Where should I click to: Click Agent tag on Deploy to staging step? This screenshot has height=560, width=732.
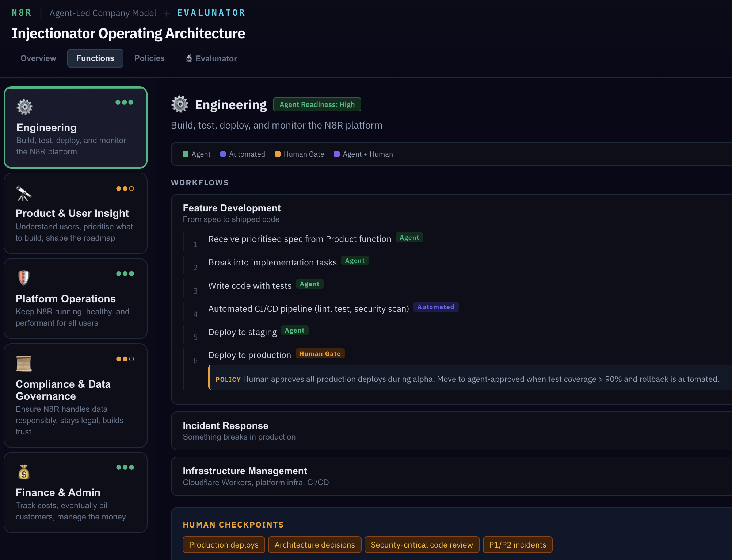tap(294, 330)
